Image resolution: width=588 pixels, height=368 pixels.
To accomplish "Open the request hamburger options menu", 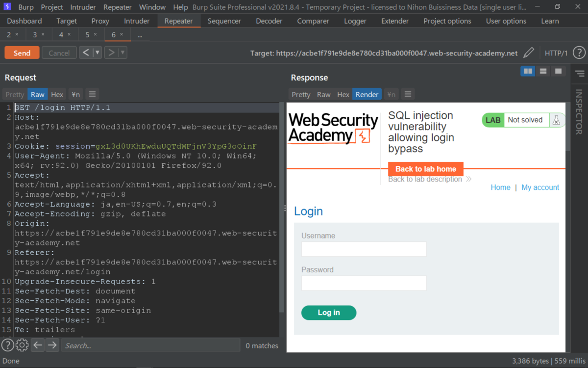I will coord(92,94).
